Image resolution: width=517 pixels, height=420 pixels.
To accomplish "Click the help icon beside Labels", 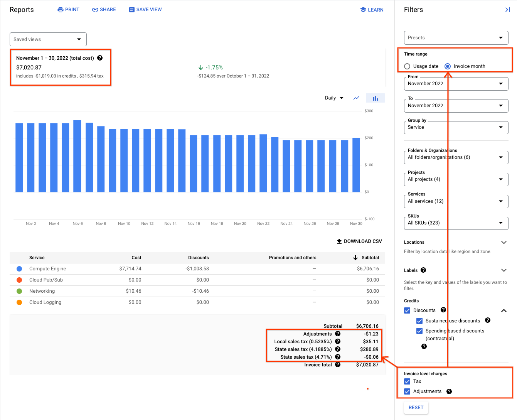I will click(423, 270).
